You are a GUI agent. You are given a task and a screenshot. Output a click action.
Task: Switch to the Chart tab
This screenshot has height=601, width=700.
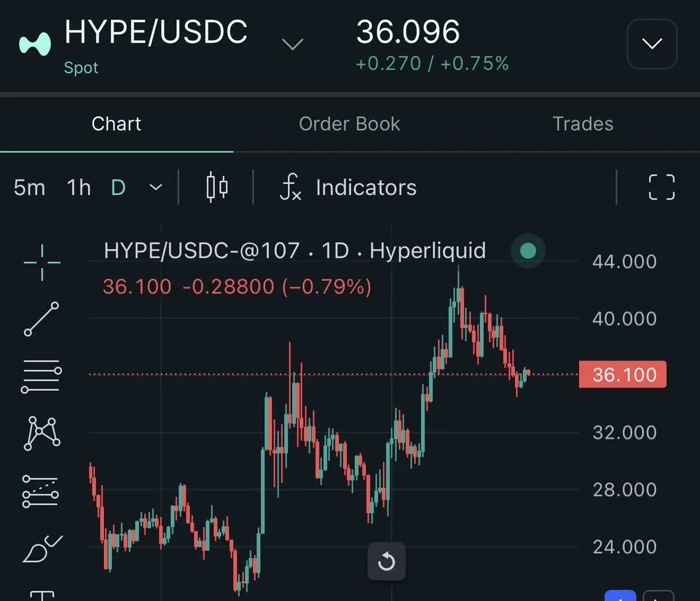click(116, 124)
